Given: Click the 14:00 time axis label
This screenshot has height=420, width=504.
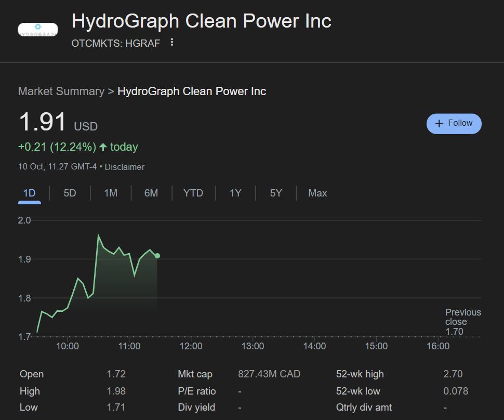Looking at the screenshot, I should click(x=314, y=346).
